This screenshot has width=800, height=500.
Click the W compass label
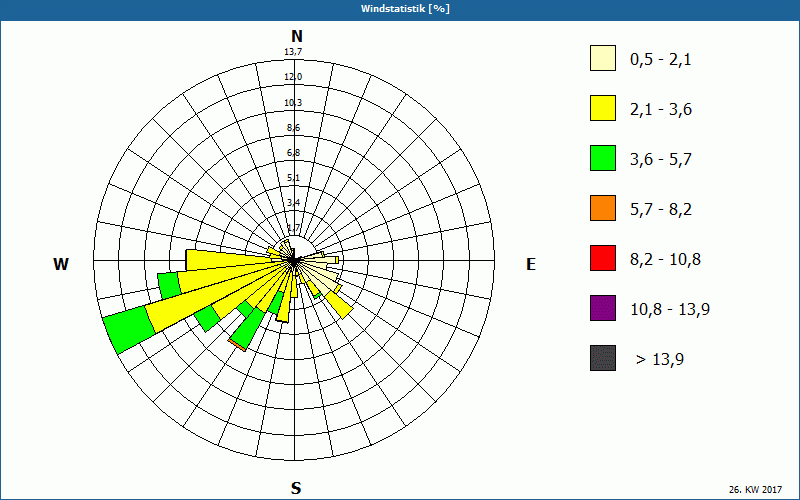(x=61, y=264)
